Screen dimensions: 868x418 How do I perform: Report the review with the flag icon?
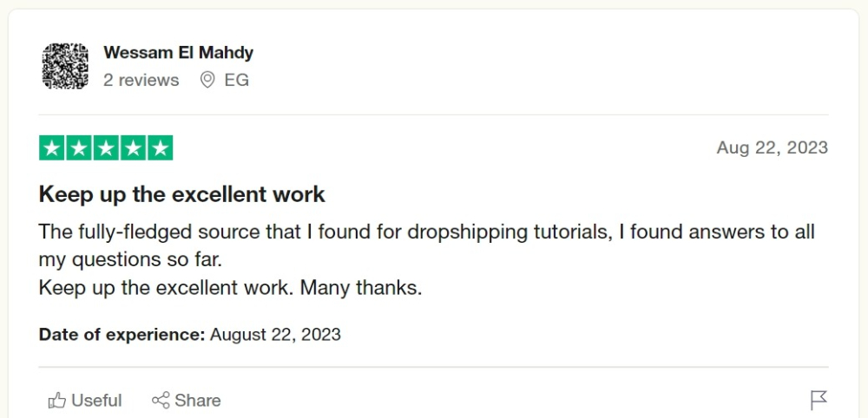click(x=819, y=400)
